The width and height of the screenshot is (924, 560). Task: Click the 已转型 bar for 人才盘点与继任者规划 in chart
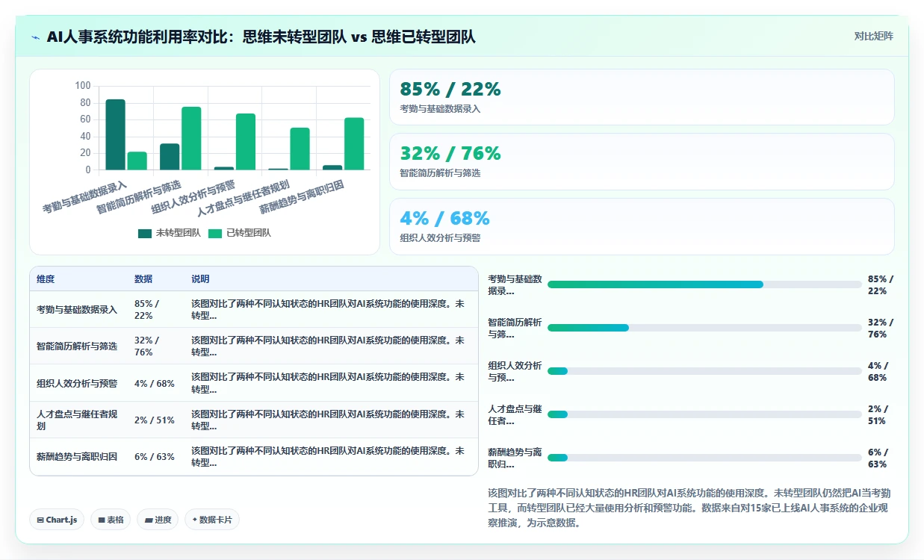point(300,149)
